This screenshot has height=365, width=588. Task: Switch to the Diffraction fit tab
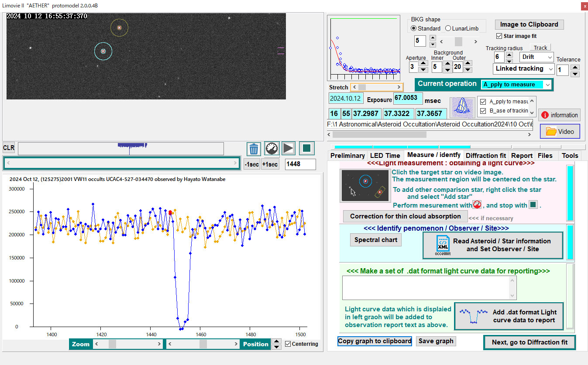coord(486,156)
